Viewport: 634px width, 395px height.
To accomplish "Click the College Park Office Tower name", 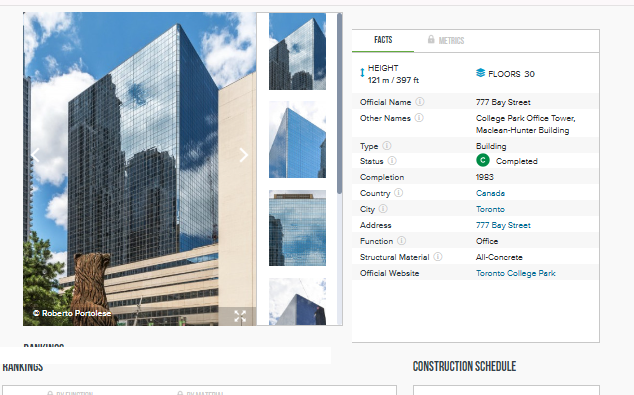I will pyautogui.click(x=525, y=118).
